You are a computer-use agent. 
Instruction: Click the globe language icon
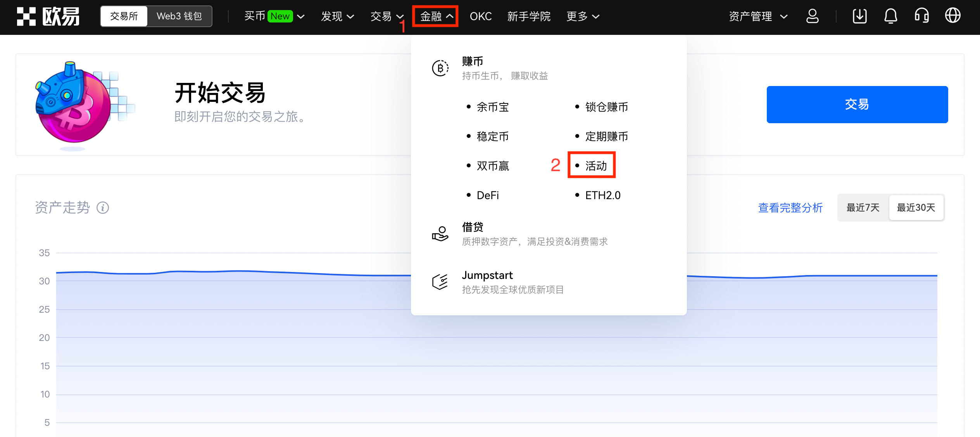(952, 16)
